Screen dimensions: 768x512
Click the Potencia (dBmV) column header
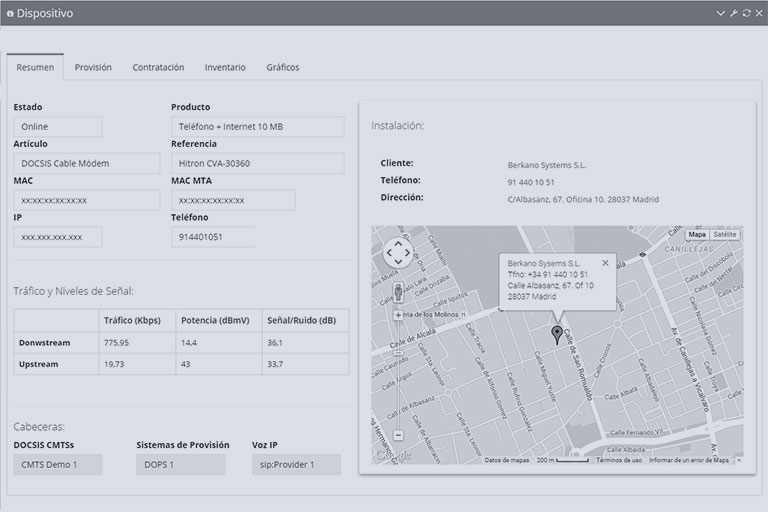click(215, 320)
